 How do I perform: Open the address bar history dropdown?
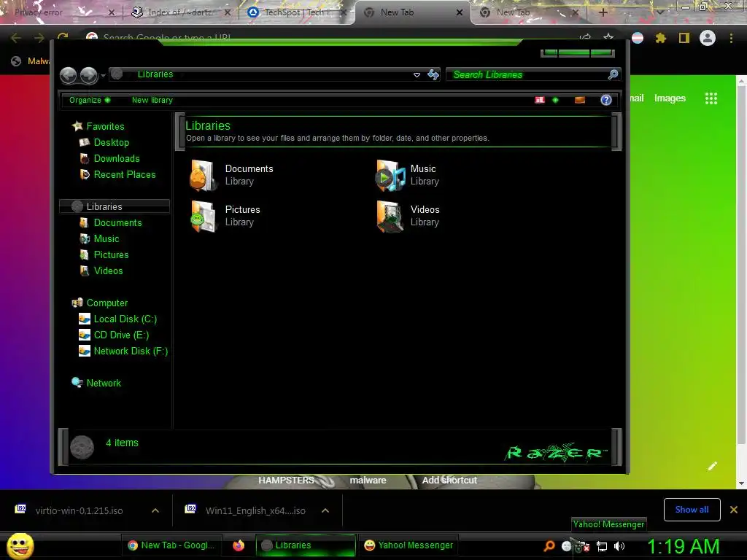417,75
